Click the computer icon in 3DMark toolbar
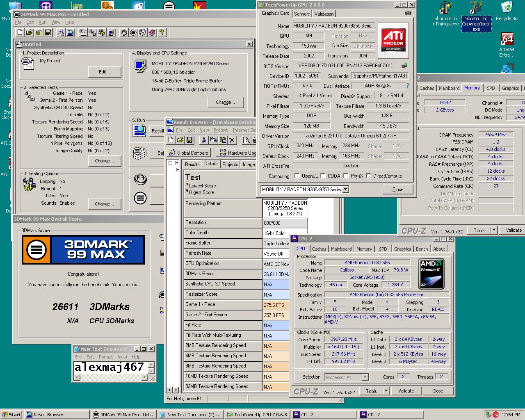 click(x=61, y=32)
